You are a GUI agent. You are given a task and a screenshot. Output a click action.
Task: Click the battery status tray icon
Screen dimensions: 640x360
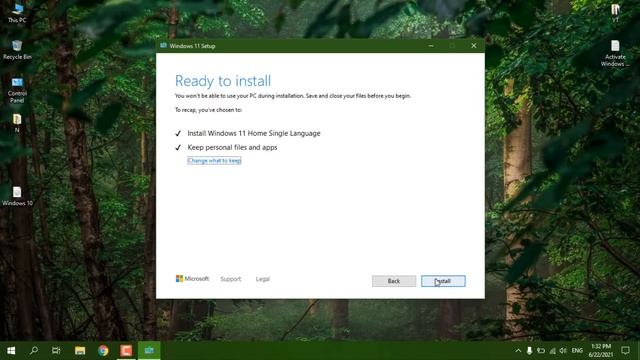click(x=541, y=351)
